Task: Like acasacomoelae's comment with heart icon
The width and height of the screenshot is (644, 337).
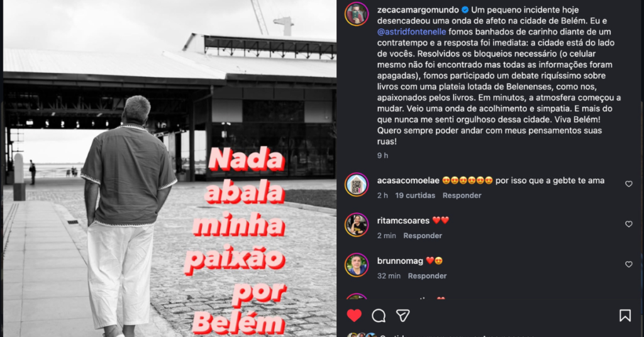Action: coord(629,184)
